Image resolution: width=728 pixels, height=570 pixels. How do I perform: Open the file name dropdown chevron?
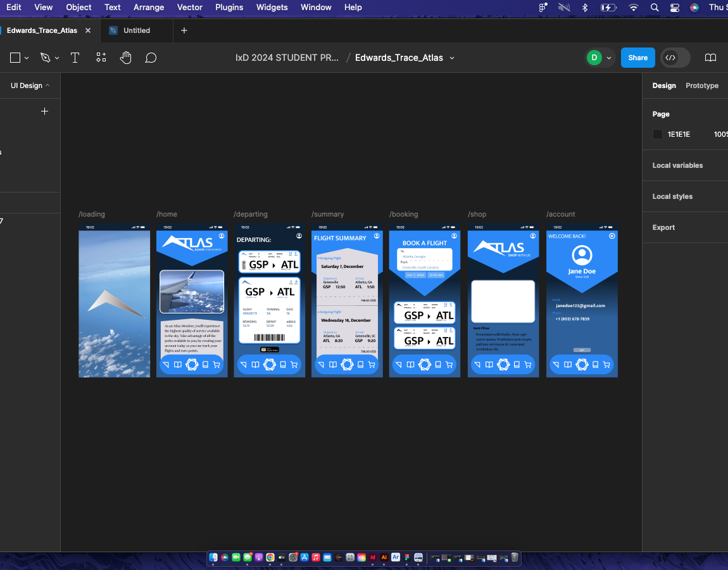tap(452, 58)
